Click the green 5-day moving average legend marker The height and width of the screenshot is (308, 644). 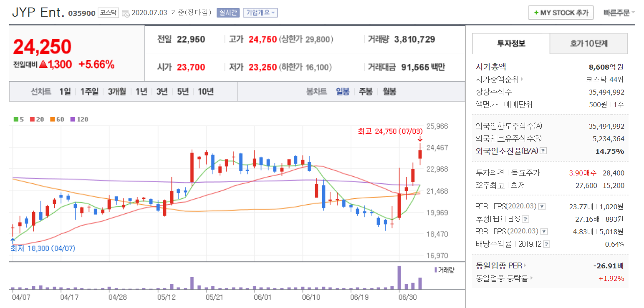click(x=15, y=119)
